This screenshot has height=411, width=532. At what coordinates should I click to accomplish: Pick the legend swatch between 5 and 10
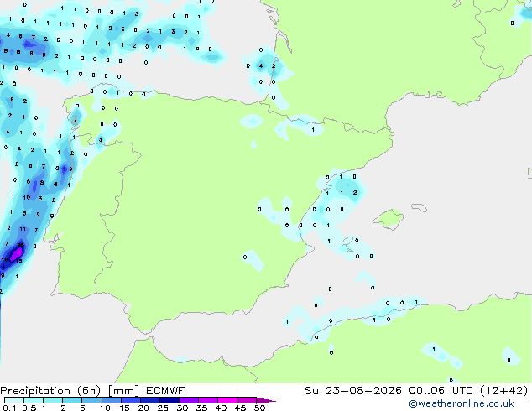91,400
